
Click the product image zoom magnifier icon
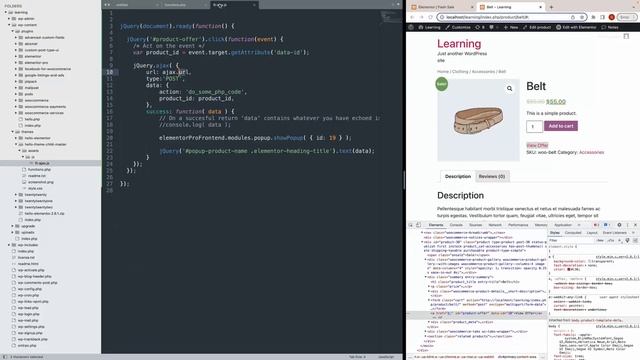pos(509,88)
